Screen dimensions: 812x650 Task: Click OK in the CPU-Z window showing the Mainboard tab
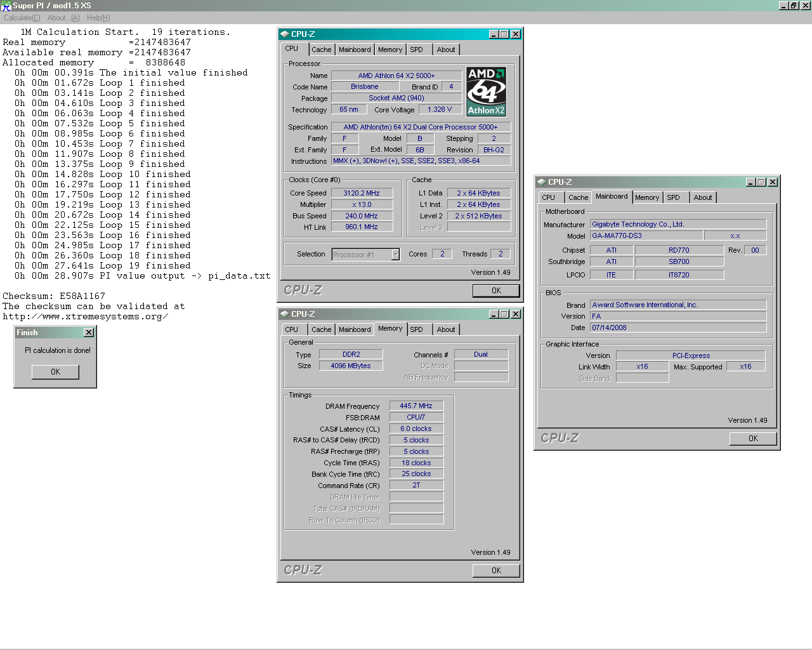[754, 439]
